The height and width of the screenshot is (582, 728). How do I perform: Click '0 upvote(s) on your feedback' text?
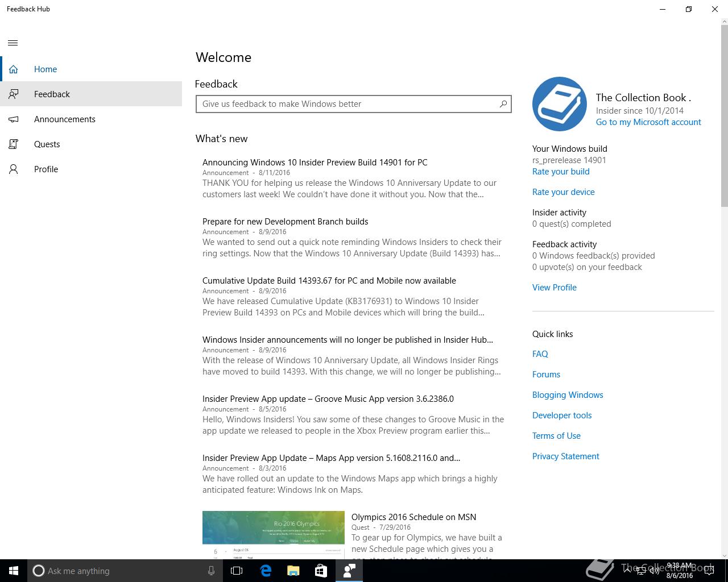coord(587,267)
